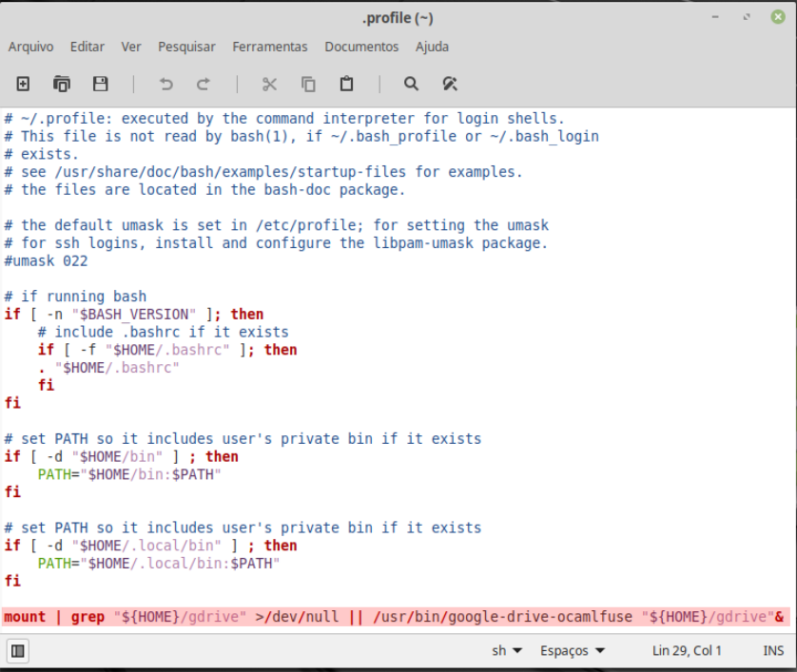Paste clipboard contents with toolbar icon

pyautogui.click(x=346, y=84)
